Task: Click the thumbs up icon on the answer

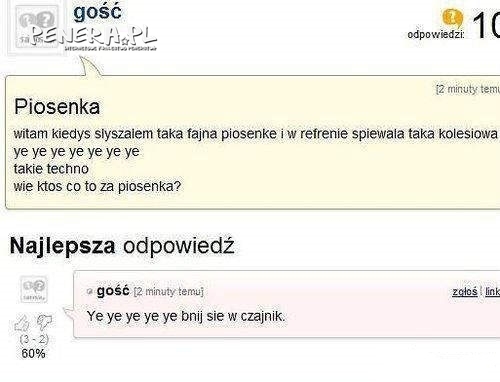Action: coord(22,322)
